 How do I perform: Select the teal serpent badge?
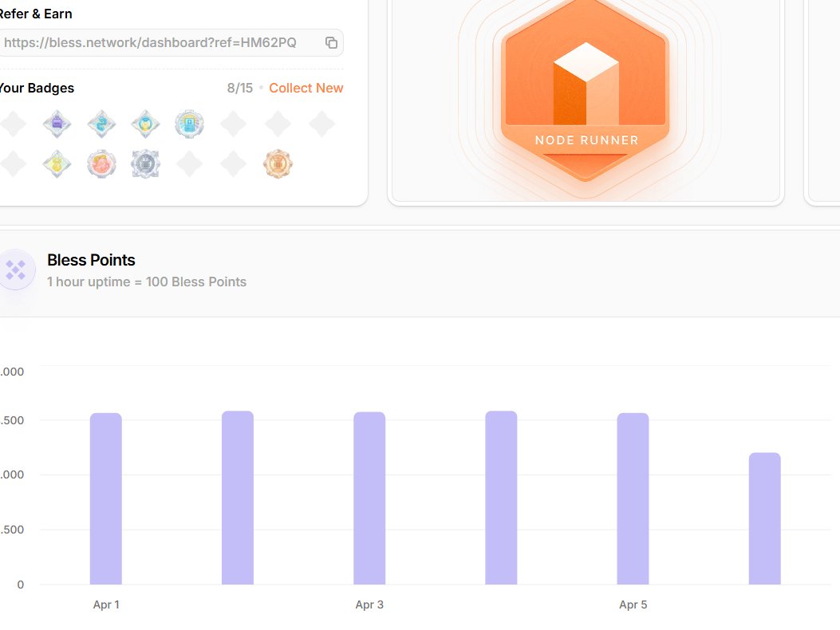[101, 124]
